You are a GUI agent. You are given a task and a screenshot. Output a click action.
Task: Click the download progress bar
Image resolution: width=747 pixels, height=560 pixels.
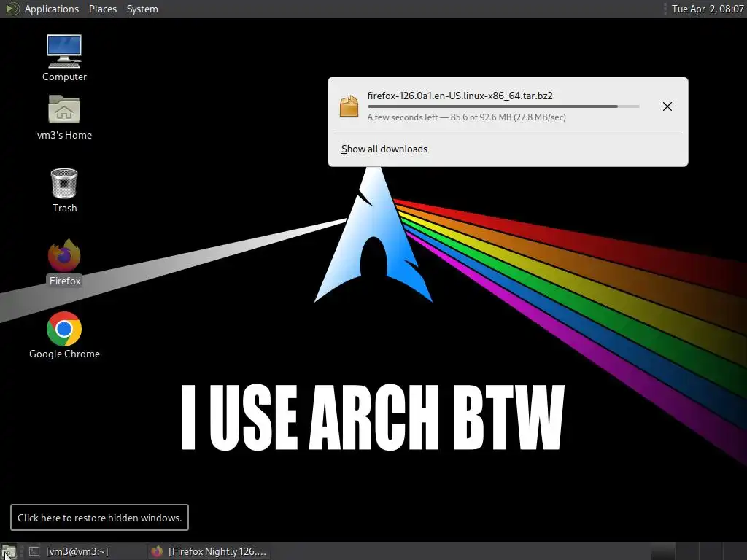(503, 106)
